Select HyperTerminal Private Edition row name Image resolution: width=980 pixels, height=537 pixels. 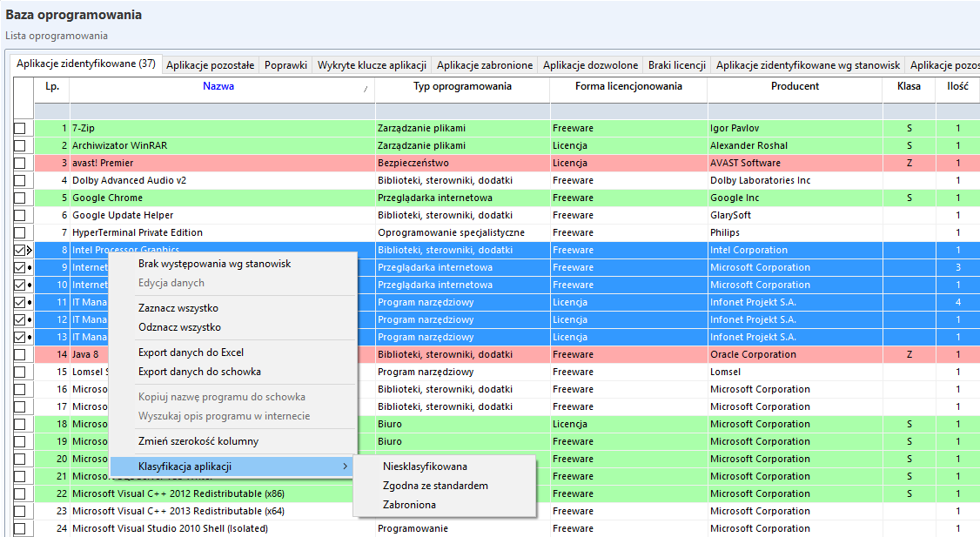click(138, 233)
